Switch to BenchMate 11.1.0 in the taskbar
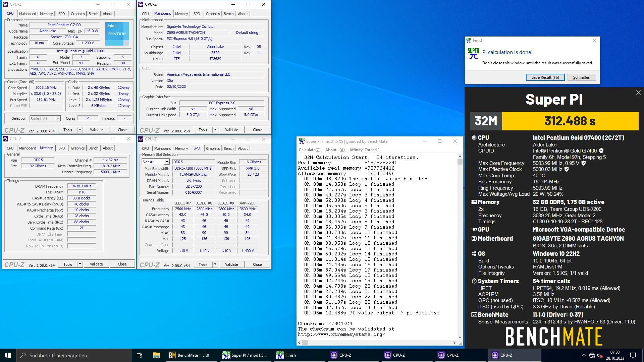Image resolution: width=644 pixels, height=362 pixels. coord(189,355)
